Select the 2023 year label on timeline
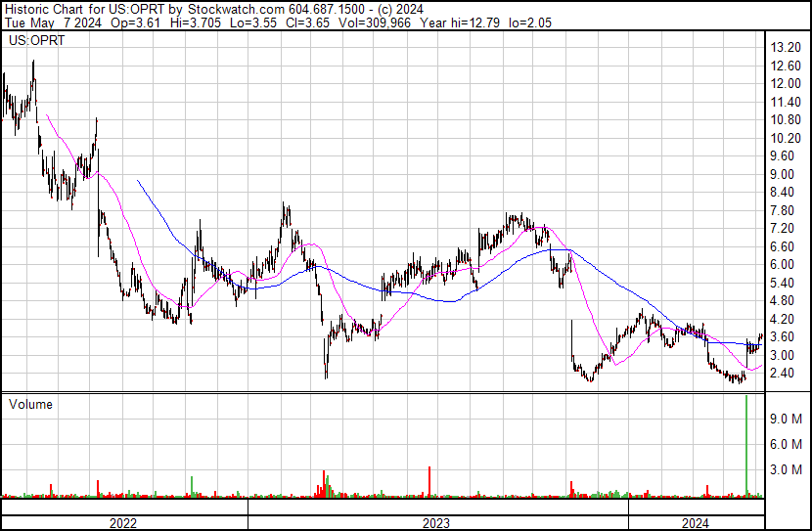This screenshot has width=812, height=531. 436,522
